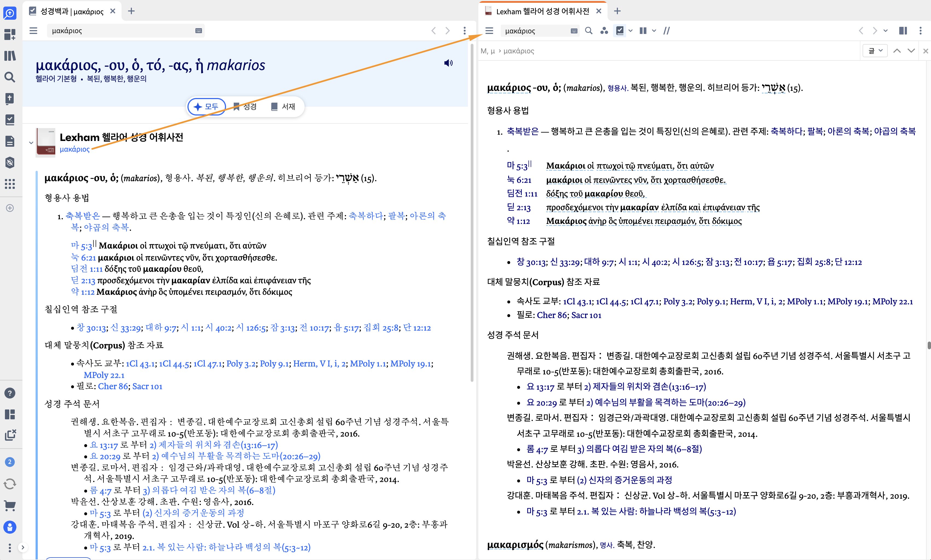Viewport: 931px width, 560px height.
Task: Open the hexagon eye tool icon in sidebar
Action: (x=10, y=163)
